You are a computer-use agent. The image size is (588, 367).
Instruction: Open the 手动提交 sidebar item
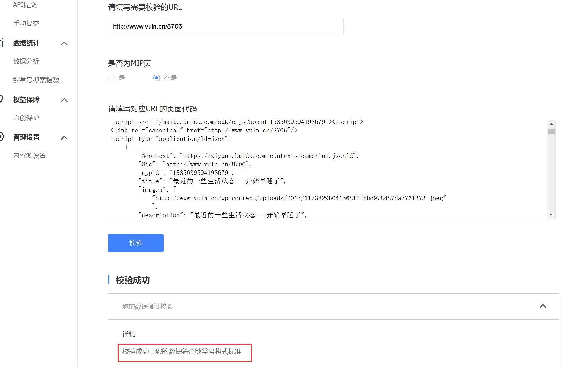[x=26, y=23]
